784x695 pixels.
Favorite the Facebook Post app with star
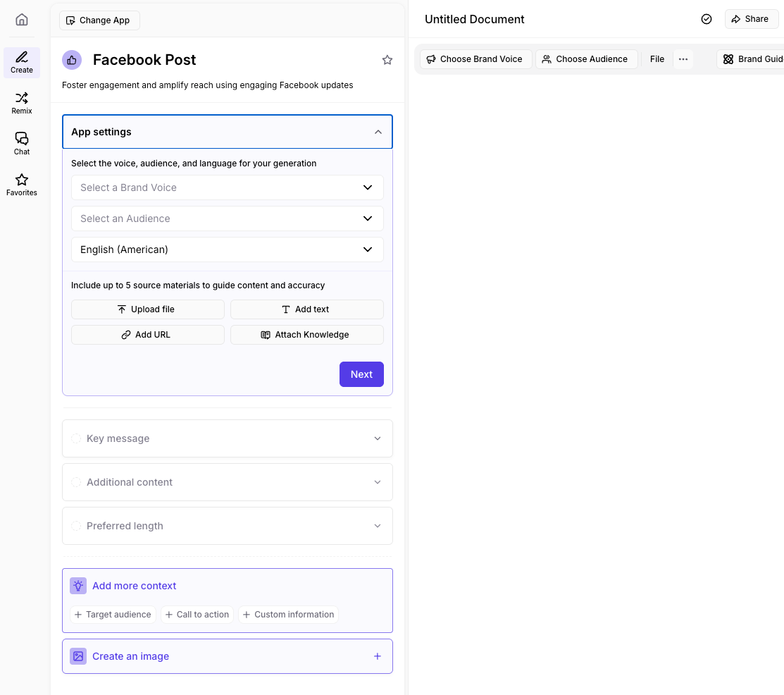click(387, 60)
